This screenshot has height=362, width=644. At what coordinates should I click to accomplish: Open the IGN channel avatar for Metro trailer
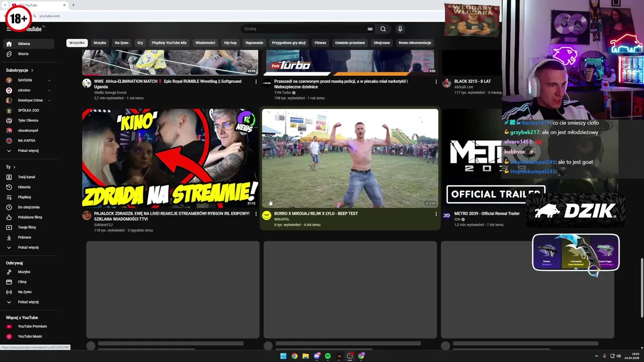[x=447, y=216]
